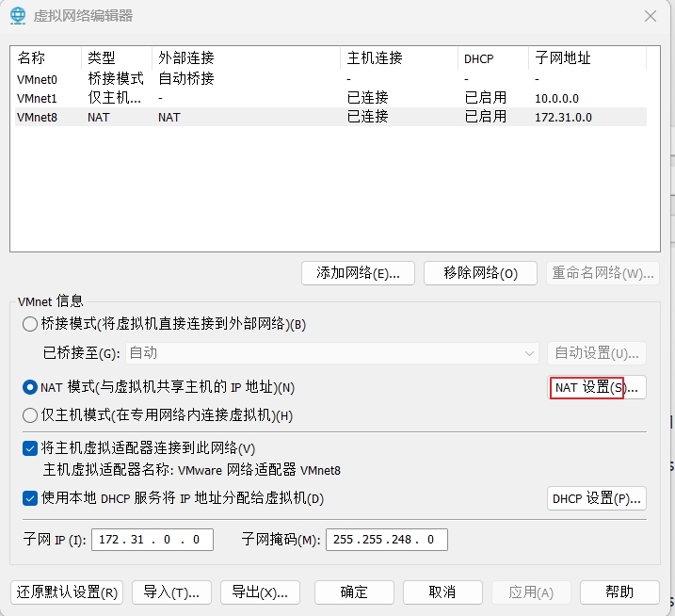
Task: Click 已启用 DHCP cell in VMnet1 row
Action: [486, 98]
